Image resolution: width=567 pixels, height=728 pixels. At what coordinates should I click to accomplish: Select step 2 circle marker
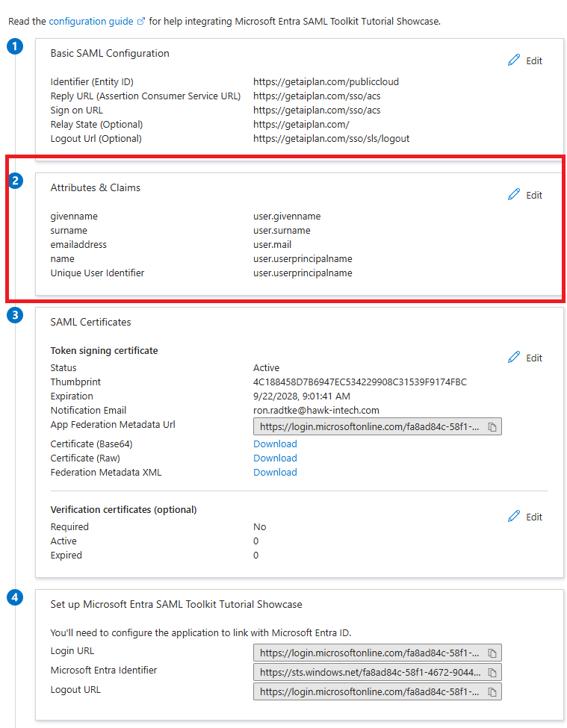(15, 181)
